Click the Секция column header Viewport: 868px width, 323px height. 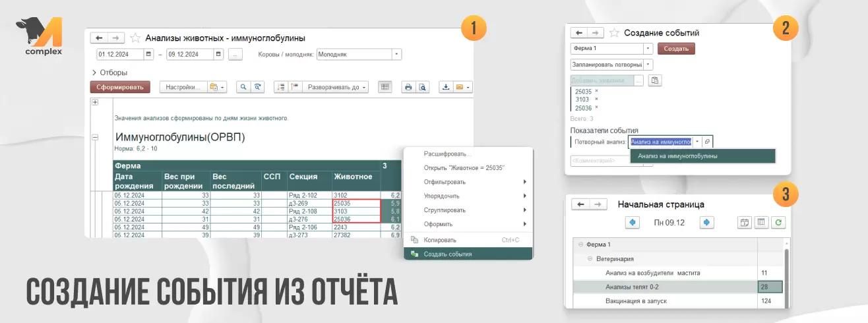click(x=309, y=181)
